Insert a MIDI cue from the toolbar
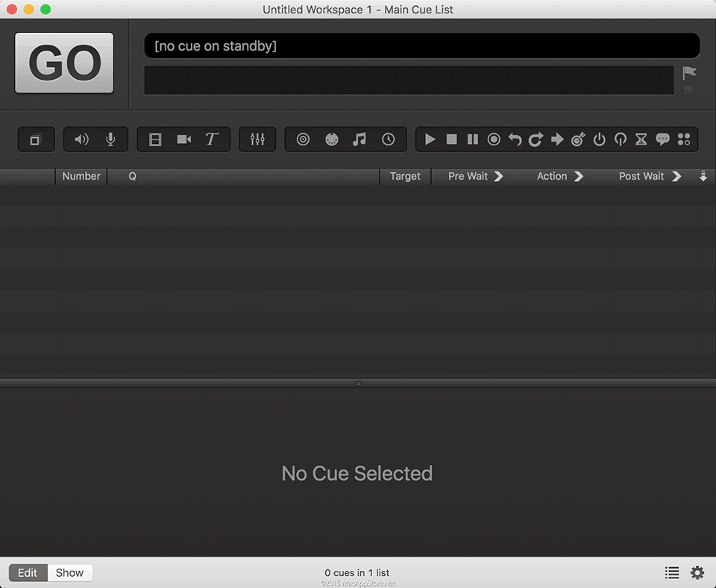This screenshot has height=588, width=716. pyautogui.click(x=332, y=139)
